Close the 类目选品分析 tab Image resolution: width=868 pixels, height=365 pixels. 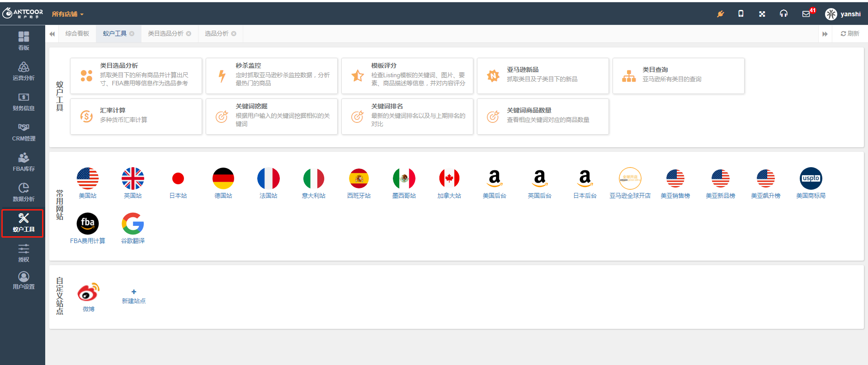[x=189, y=33]
